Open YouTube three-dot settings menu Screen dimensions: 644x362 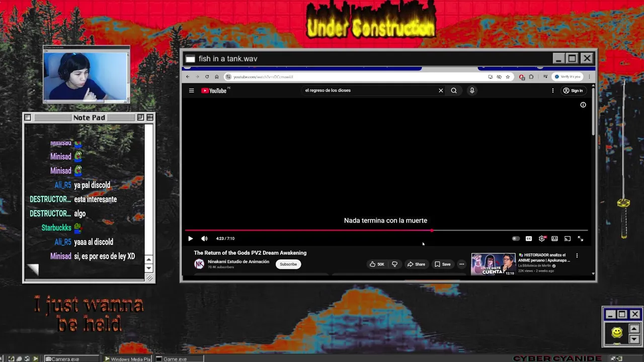pyautogui.click(x=552, y=90)
